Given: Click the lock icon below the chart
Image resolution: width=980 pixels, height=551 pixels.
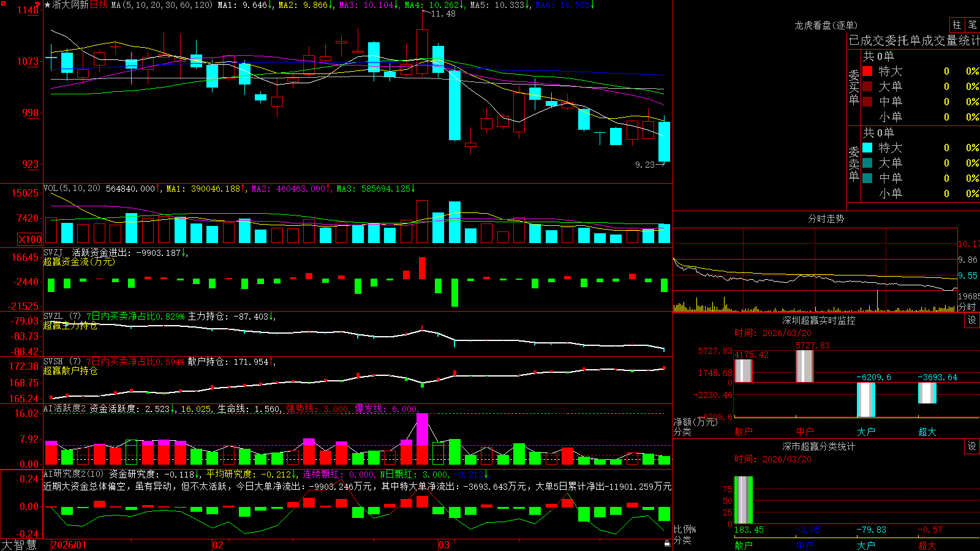Looking at the screenshot, I should coord(667,543).
